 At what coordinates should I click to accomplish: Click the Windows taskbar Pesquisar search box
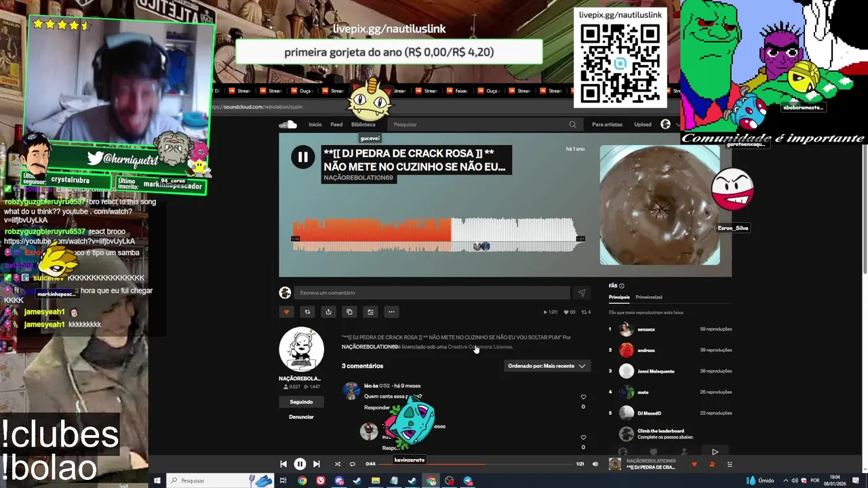click(220, 481)
